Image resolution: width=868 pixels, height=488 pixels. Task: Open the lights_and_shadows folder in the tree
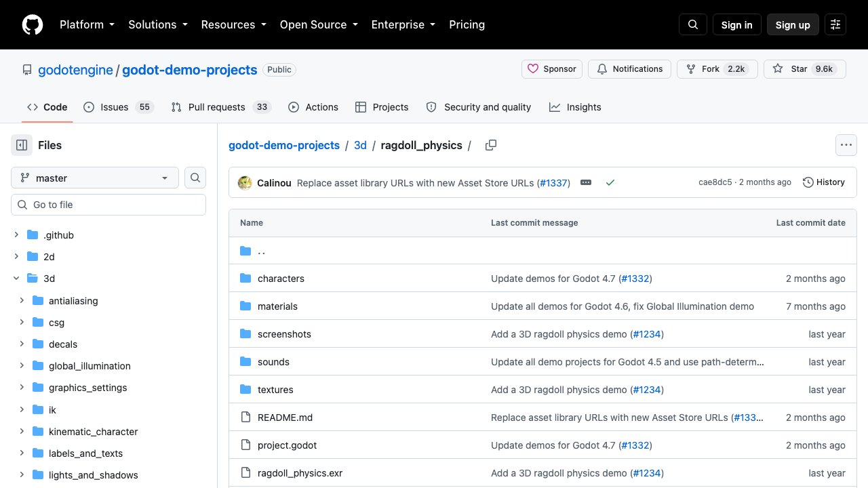[x=93, y=475]
